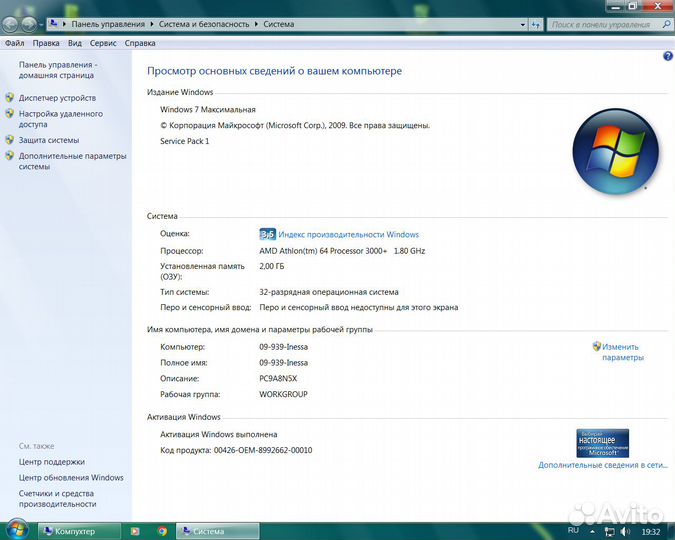This screenshot has width=675, height=540.
Task: Launch Google Chrome from the taskbar
Action: tap(162, 531)
